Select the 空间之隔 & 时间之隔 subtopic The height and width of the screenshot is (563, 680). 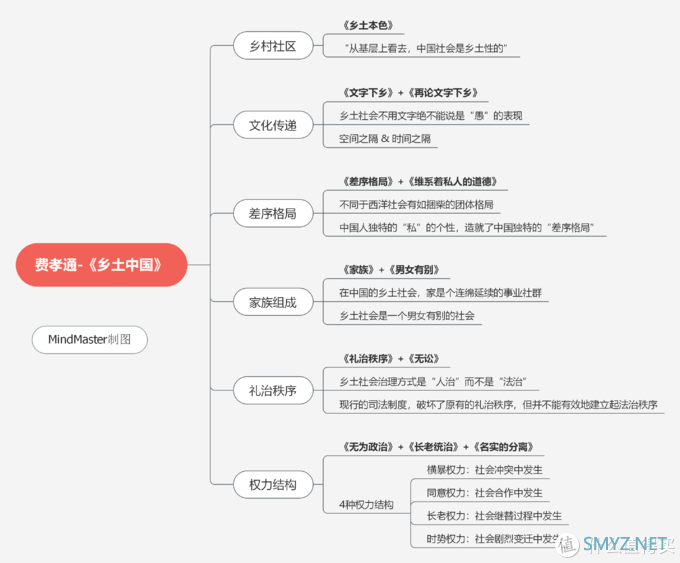(385, 139)
